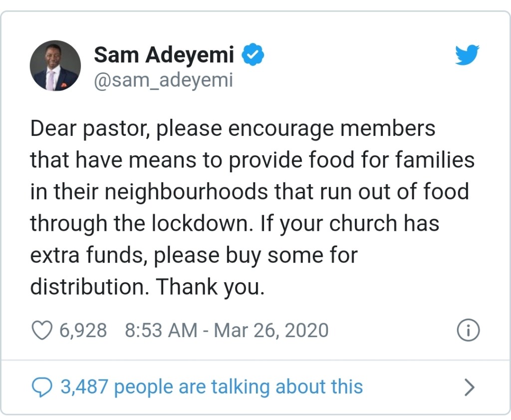Click "Thank you." at the tweet end
The width and height of the screenshot is (511, 420).
point(209,287)
